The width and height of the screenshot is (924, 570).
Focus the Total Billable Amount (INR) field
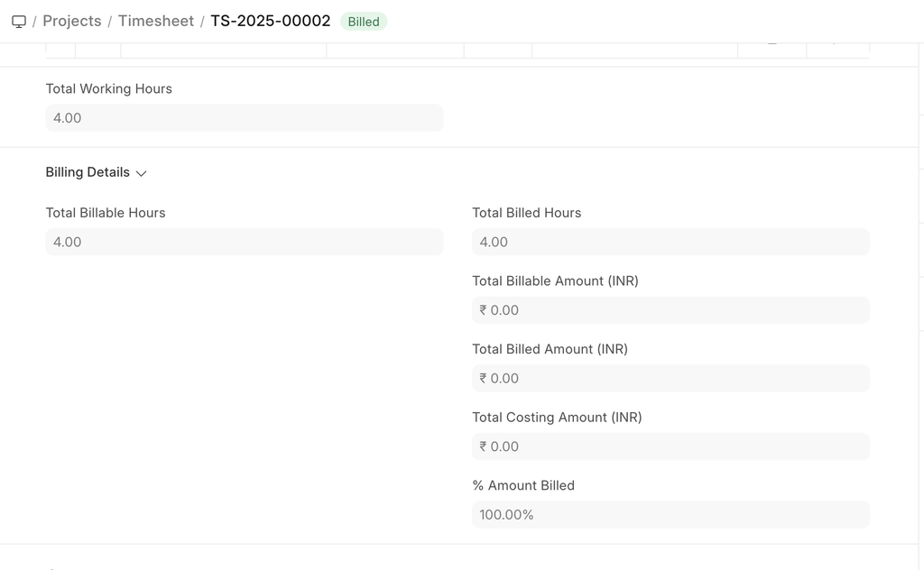tap(670, 310)
